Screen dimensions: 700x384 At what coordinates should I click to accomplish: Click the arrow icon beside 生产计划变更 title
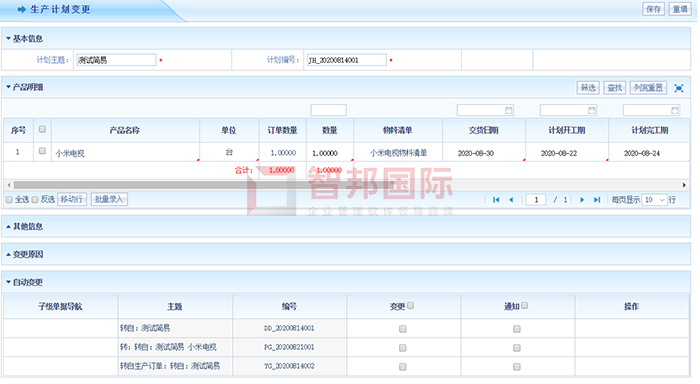[x=21, y=9]
